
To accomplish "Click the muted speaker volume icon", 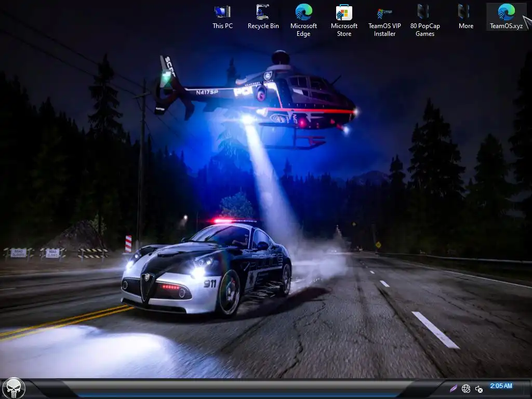I will tap(478, 389).
